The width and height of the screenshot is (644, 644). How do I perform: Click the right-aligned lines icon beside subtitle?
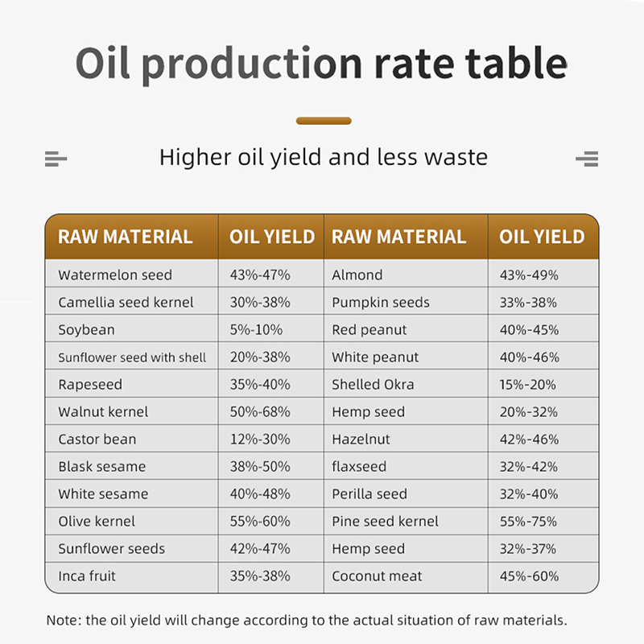[x=587, y=159]
